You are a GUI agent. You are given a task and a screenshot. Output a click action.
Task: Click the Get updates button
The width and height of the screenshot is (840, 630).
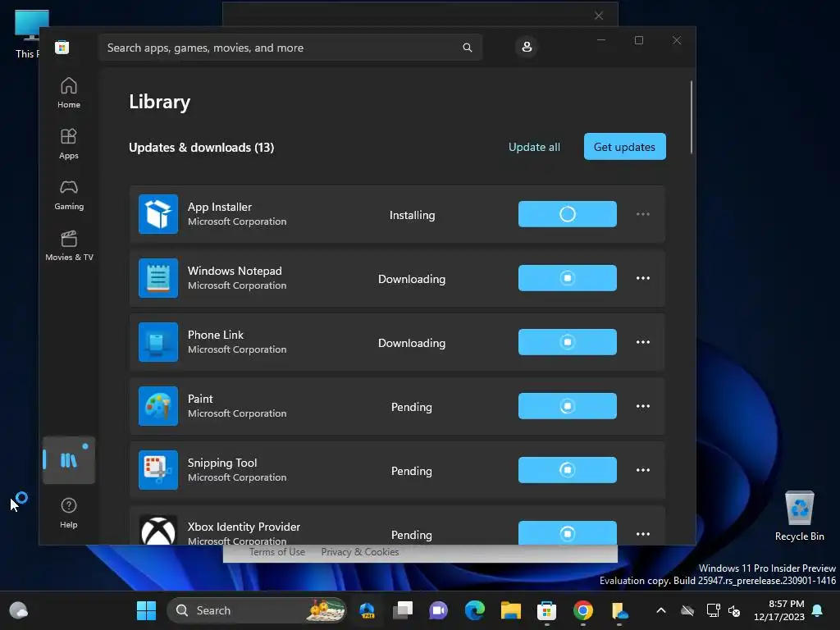(624, 146)
